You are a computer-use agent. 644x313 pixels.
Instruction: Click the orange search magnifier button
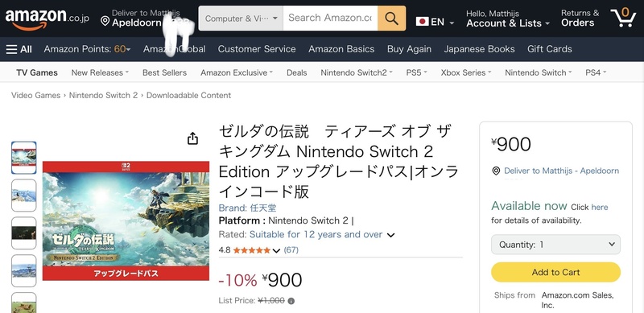click(391, 18)
